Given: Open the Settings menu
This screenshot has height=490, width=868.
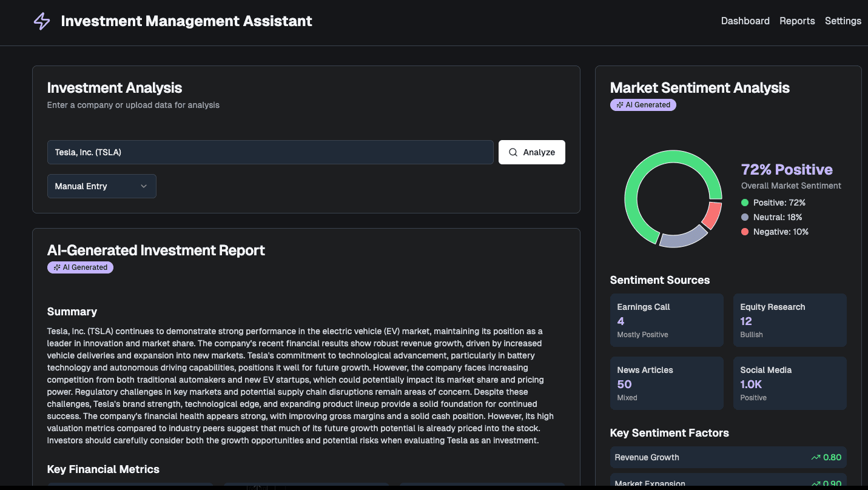Looking at the screenshot, I should [x=843, y=21].
